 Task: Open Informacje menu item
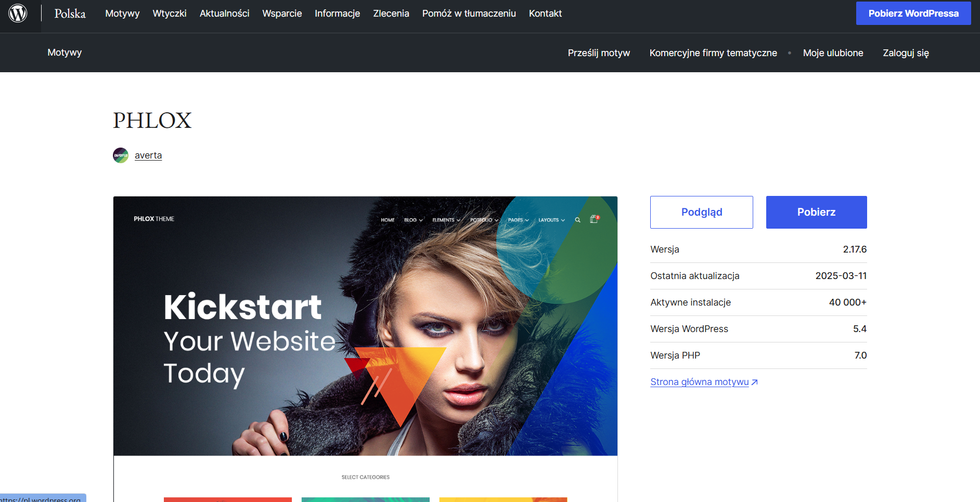[x=337, y=14]
